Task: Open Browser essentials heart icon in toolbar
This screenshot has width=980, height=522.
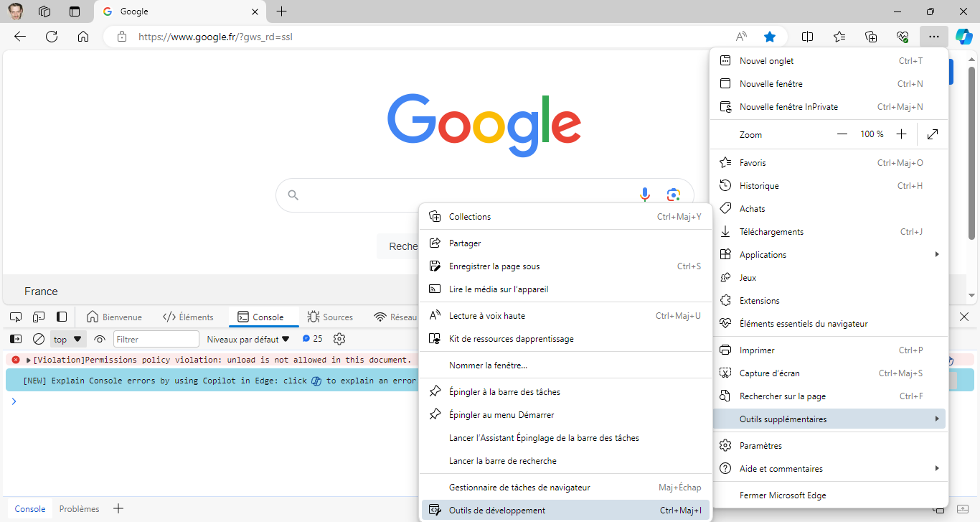Action: (x=903, y=37)
